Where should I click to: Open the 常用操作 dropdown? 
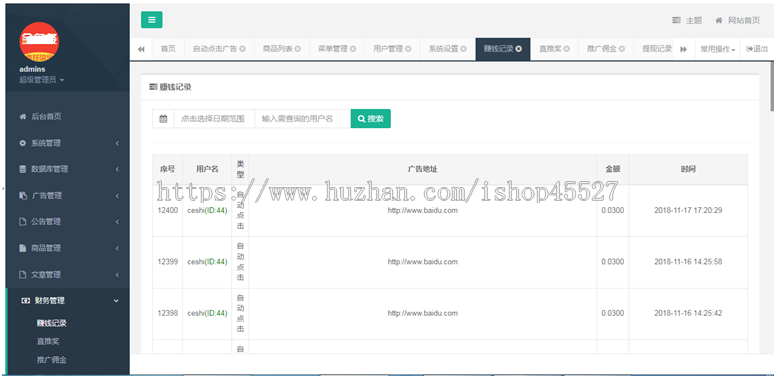(x=718, y=49)
